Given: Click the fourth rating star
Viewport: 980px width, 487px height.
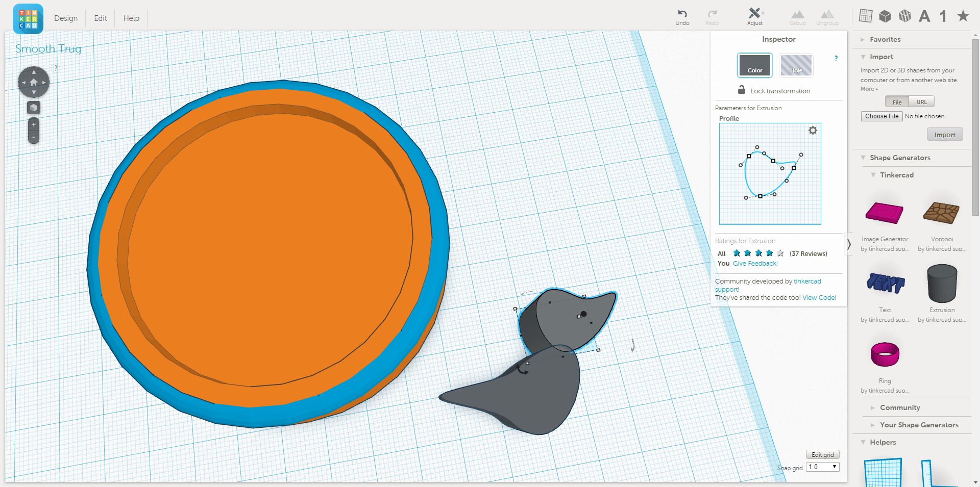Looking at the screenshot, I should 770,253.
